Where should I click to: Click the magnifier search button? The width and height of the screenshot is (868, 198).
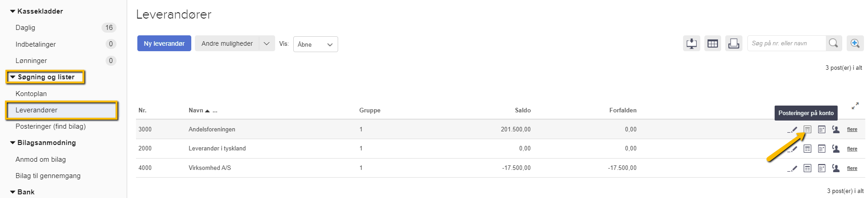(x=833, y=43)
